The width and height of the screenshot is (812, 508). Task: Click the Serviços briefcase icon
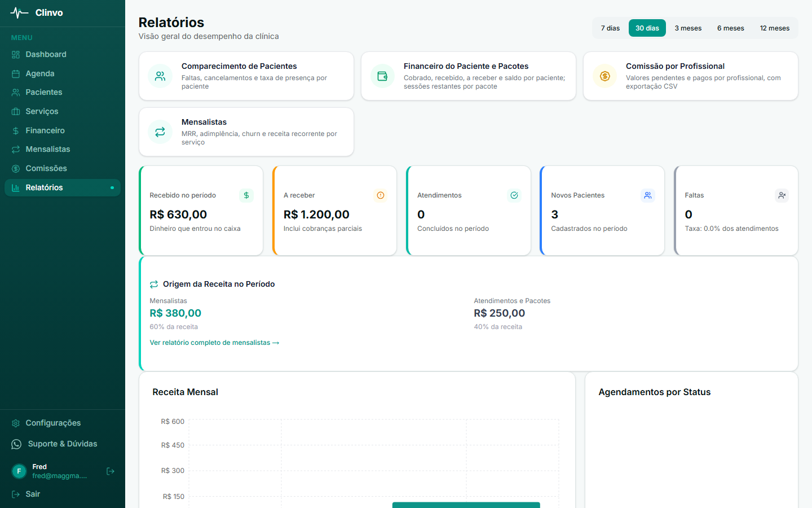point(16,112)
